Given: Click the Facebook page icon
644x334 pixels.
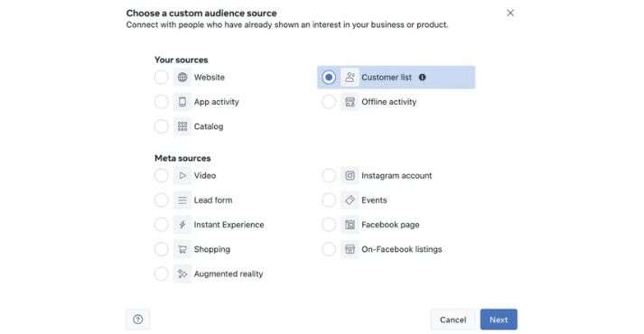Looking at the screenshot, I should coord(350,225).
